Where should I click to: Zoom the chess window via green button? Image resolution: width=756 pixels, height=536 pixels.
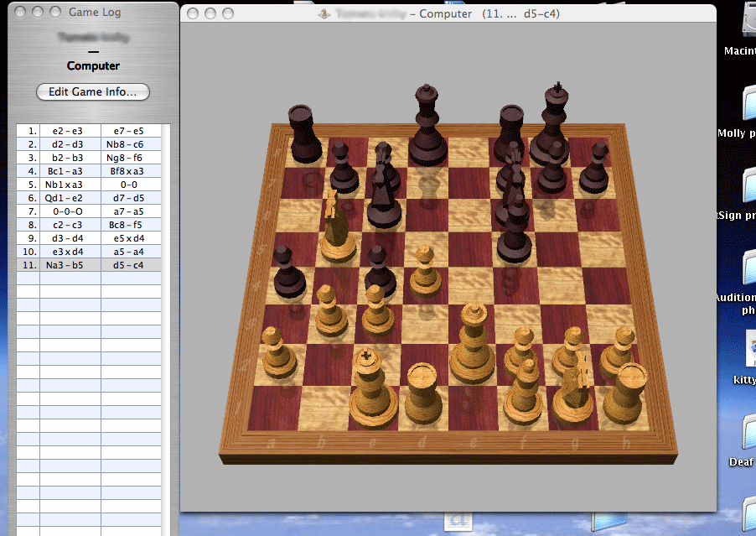(228, 13)
